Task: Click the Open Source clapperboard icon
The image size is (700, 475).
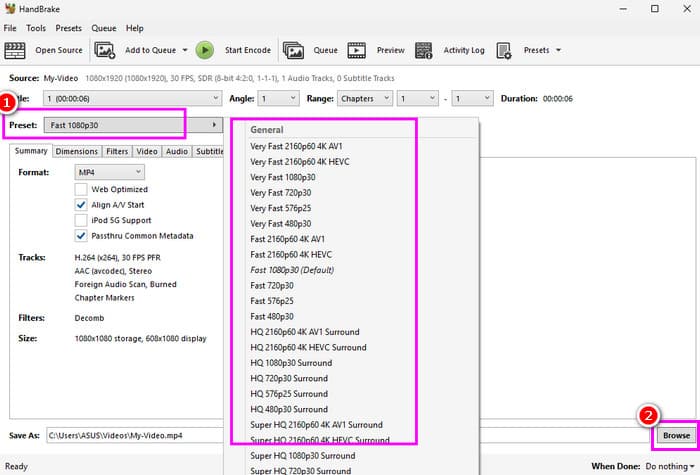Action: 15,50
